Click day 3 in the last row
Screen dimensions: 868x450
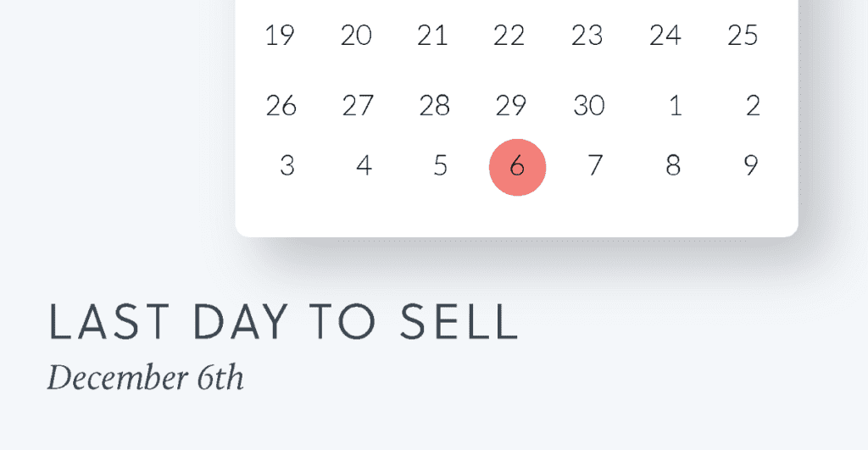tap(287, 165)
